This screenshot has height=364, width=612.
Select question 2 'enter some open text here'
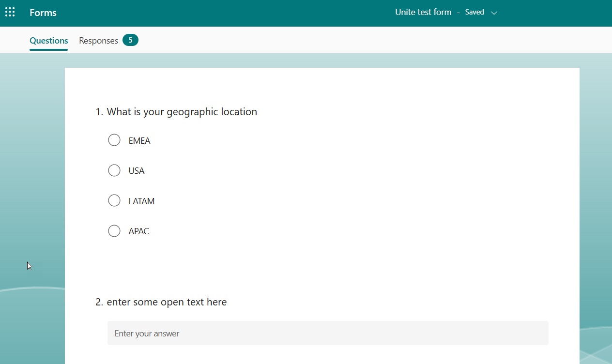tap(167, 302)
